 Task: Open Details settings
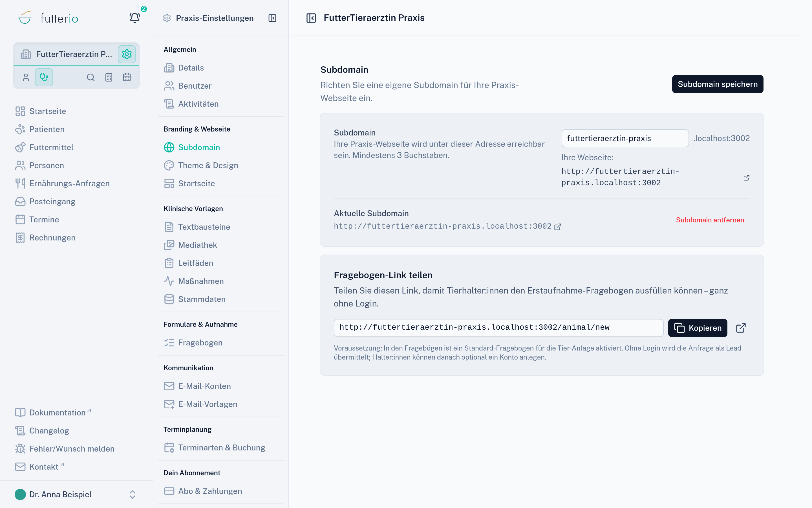[184, 68]
